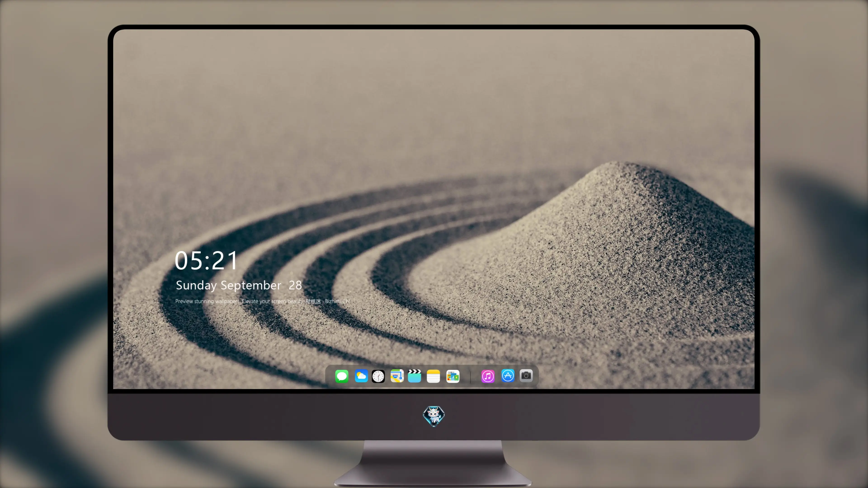Open the Weather app in the dock
868x488 pixels.
click(x=361, y=376)
